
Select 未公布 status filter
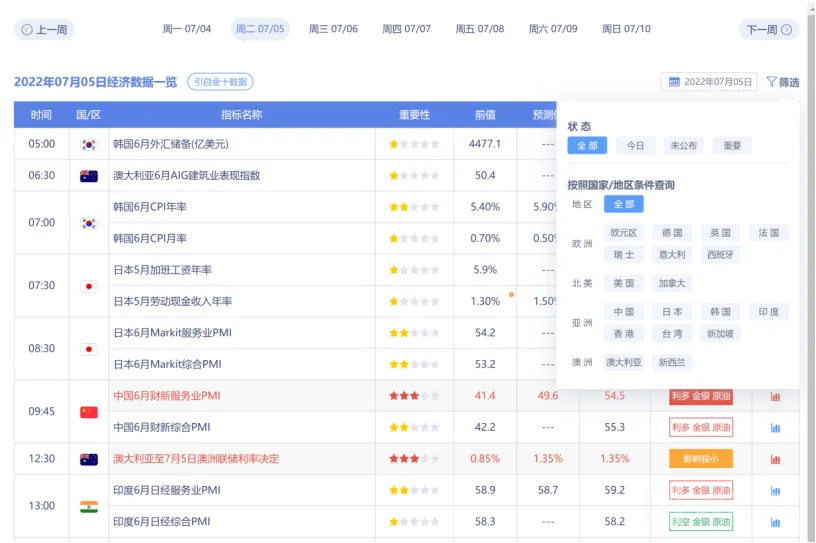click(684, 146)
